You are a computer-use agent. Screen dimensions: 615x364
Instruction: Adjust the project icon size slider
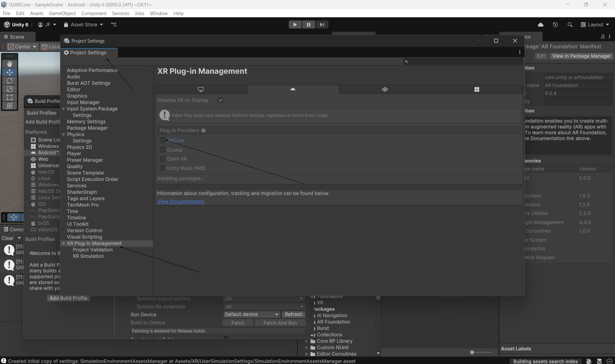[x=472, y=352]
